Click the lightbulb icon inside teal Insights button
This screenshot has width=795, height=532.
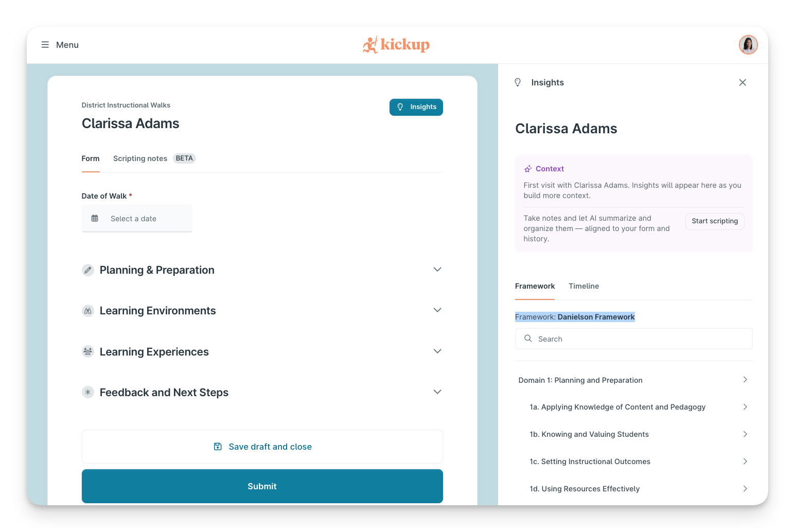400,107
